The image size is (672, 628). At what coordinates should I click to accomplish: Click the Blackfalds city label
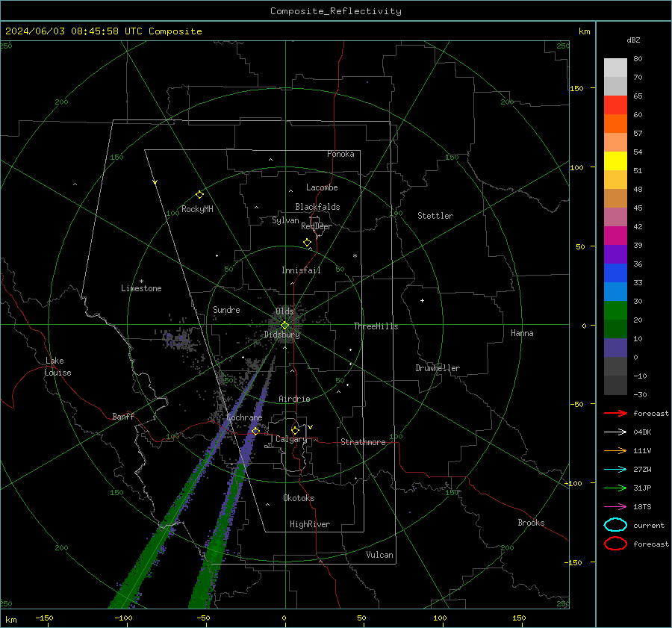click(317, 207)
